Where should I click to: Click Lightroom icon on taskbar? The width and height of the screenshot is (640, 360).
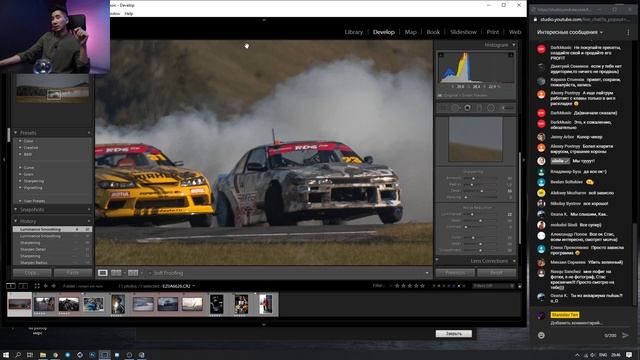click(x=104, y=355)
